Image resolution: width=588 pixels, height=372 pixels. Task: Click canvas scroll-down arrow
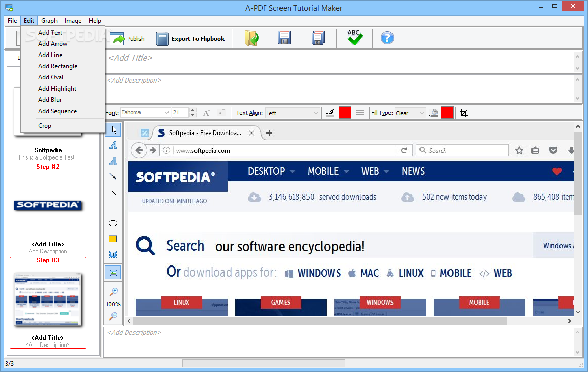pyautogui.click(x=578, y=312)
